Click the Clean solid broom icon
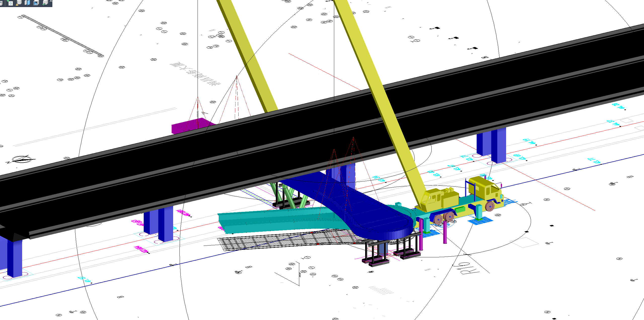 [x=19, y=3]
